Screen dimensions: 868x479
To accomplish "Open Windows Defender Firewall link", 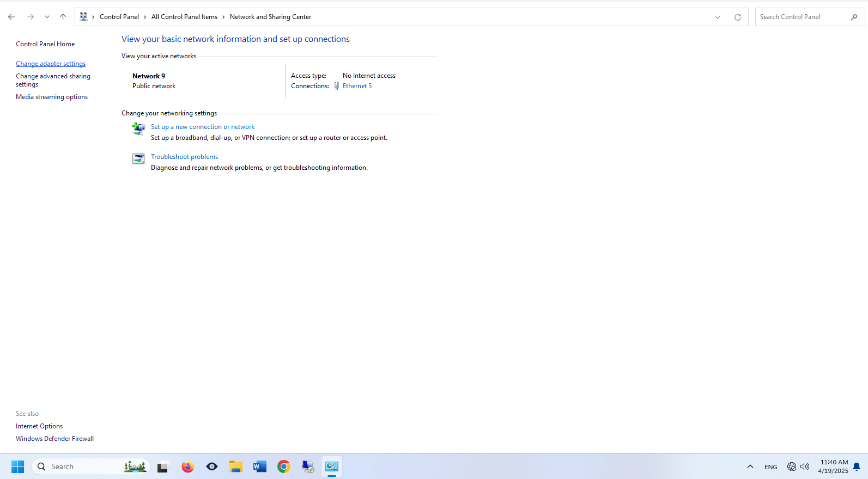I will tap(54, 439).
